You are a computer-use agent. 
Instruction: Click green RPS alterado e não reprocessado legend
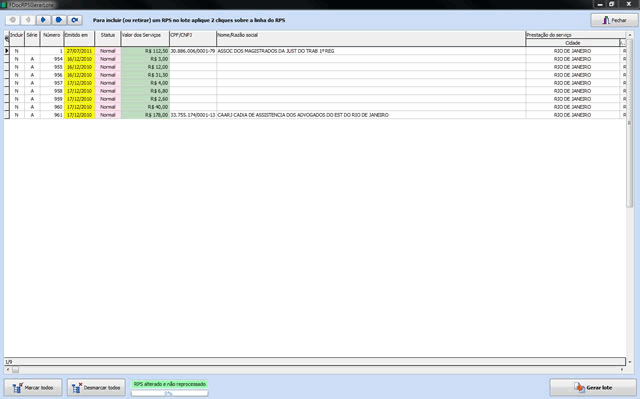point(170,384)
